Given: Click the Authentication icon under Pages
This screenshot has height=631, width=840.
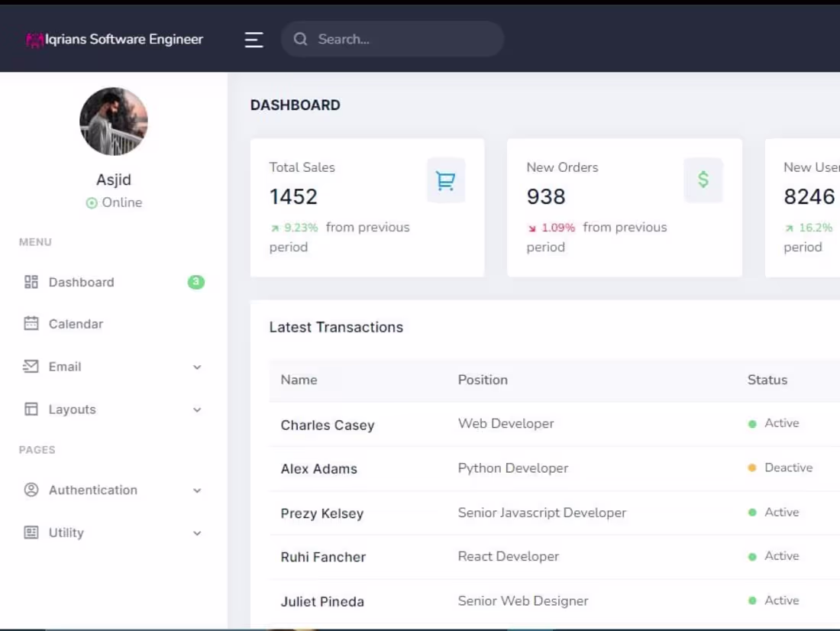Looking at the screenshot, I should click(31, 490).
